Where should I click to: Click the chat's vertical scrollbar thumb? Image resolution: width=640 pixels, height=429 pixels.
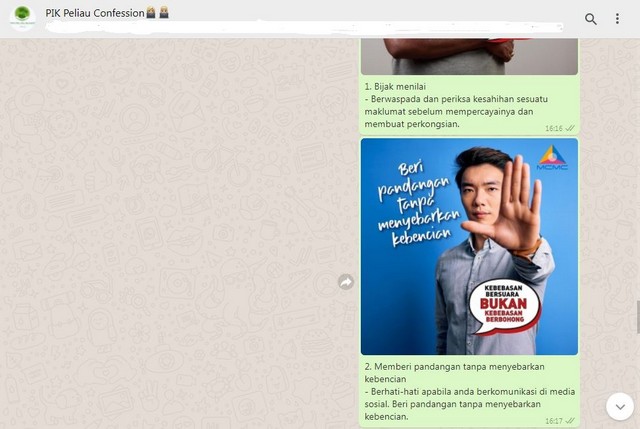tap(637, 316)
